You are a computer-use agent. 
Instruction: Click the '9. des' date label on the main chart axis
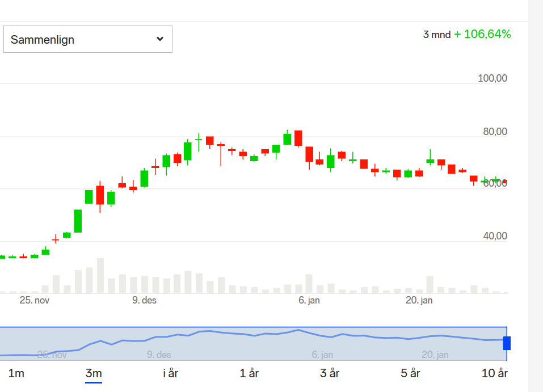(x=144, y=300)
